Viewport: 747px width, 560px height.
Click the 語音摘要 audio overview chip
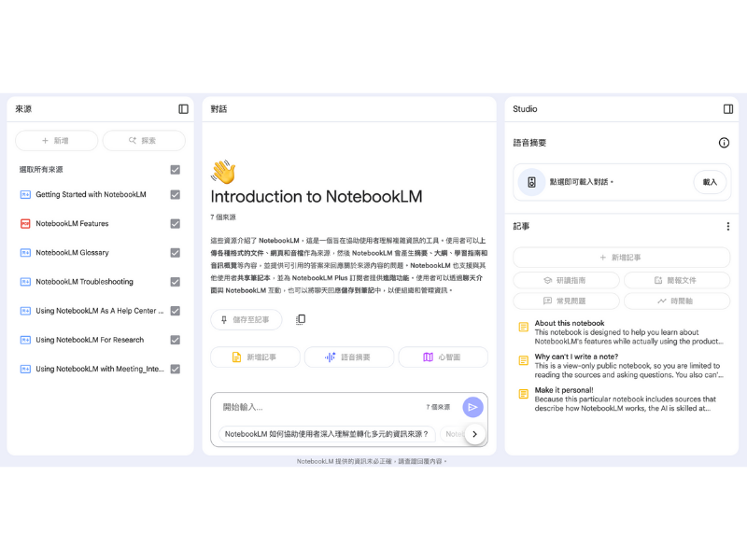tap(349, 357)
